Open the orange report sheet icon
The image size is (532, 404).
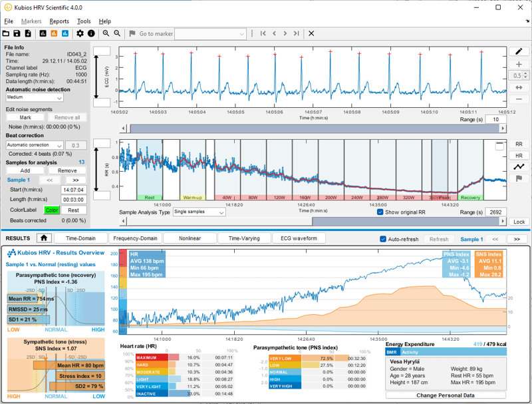54,33
